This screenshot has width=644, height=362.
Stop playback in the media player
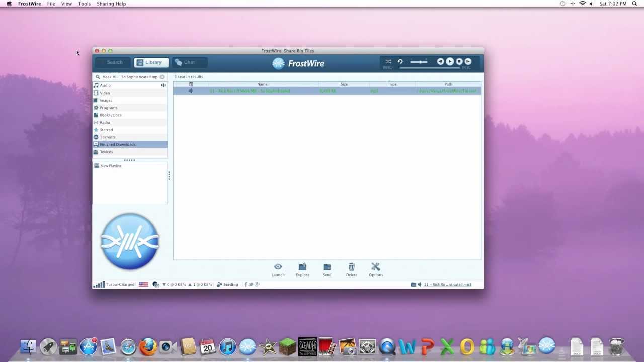(x=459, y=61)
